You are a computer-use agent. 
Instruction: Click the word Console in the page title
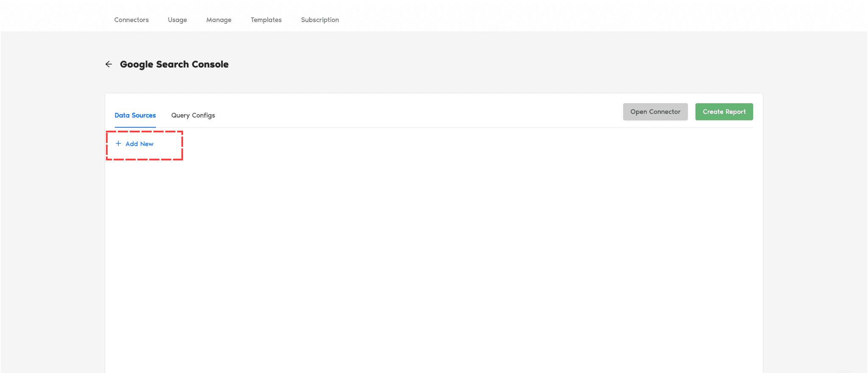point(210,65)
